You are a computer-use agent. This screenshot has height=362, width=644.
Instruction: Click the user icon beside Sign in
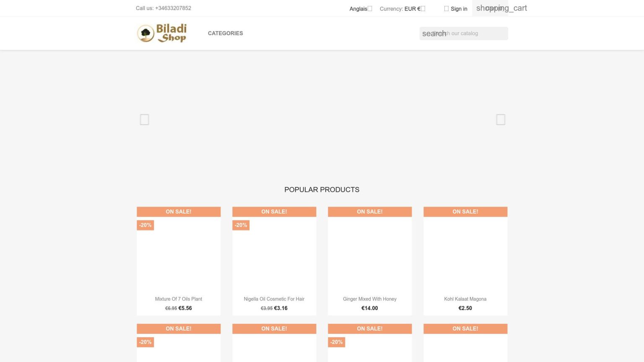[x=446, y=9]
